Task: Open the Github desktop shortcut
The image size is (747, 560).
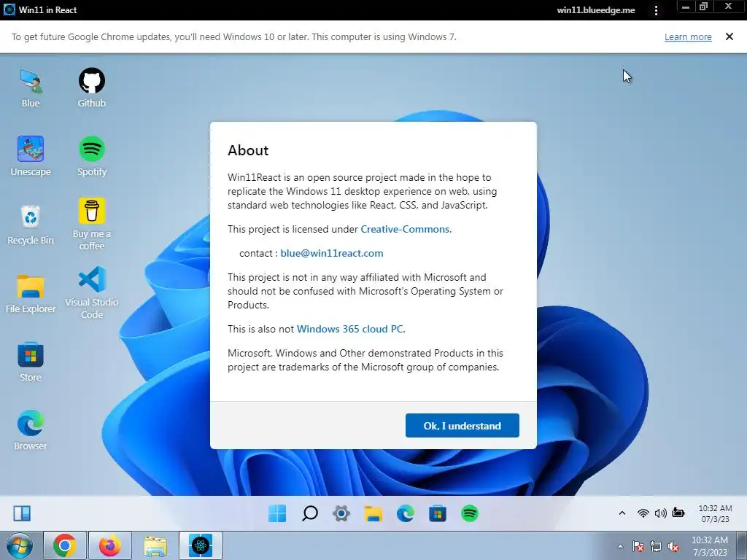Action: [x=91, y=87]
